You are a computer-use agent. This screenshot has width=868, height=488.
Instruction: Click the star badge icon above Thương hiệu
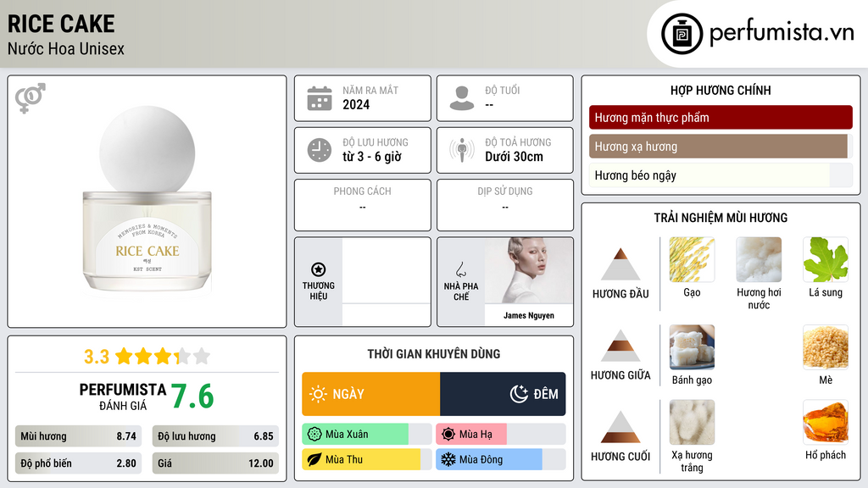(319, 269)
